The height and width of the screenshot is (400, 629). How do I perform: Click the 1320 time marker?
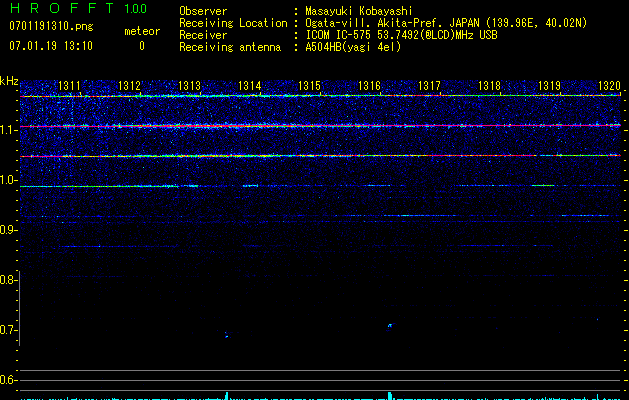coord(609,87)
